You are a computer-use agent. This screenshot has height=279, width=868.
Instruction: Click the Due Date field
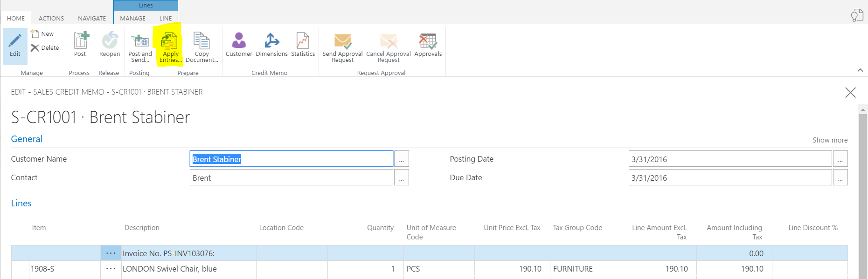730,177
